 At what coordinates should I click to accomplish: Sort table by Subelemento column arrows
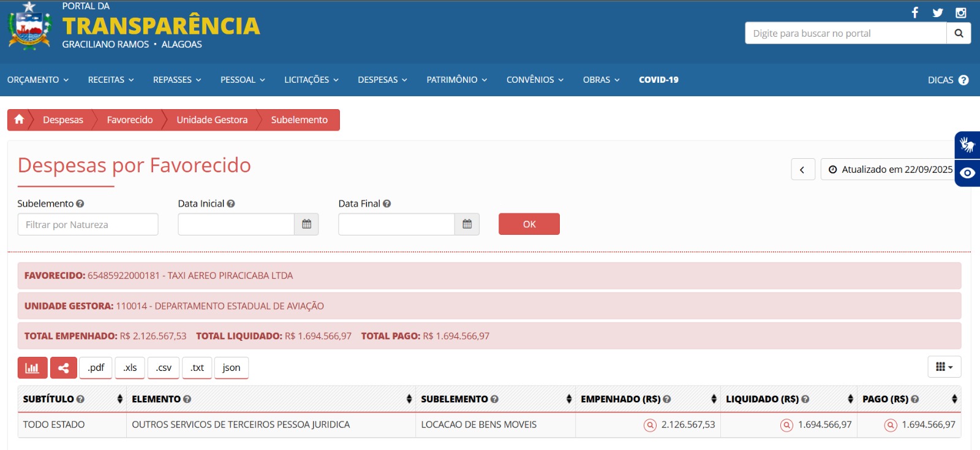coord(569,399)
